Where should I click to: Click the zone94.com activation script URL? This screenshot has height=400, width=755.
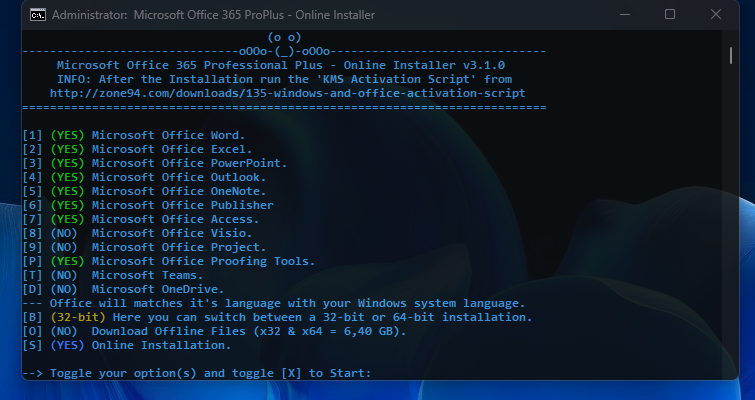[287, 93]
